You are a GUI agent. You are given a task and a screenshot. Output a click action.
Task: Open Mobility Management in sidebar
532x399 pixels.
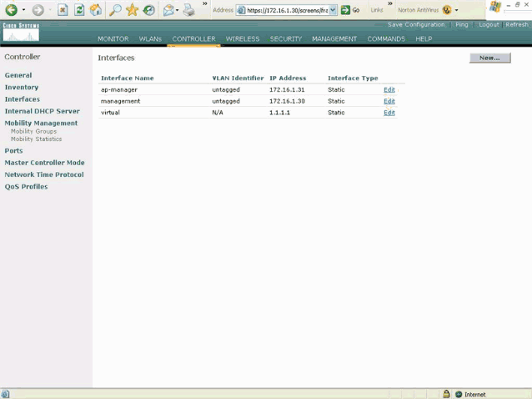[41, 123]
